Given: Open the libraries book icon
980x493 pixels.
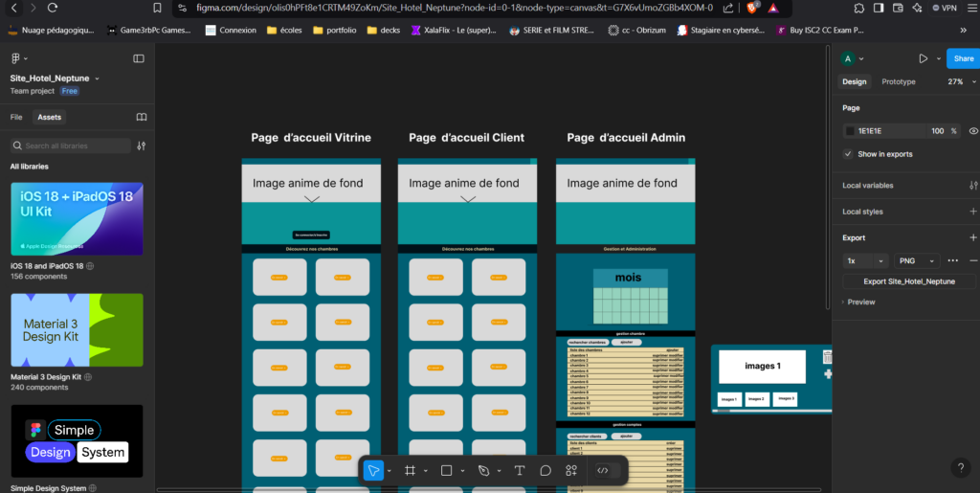Looking at the screenshot, I should pyautogui.click(x=142, y=117).
